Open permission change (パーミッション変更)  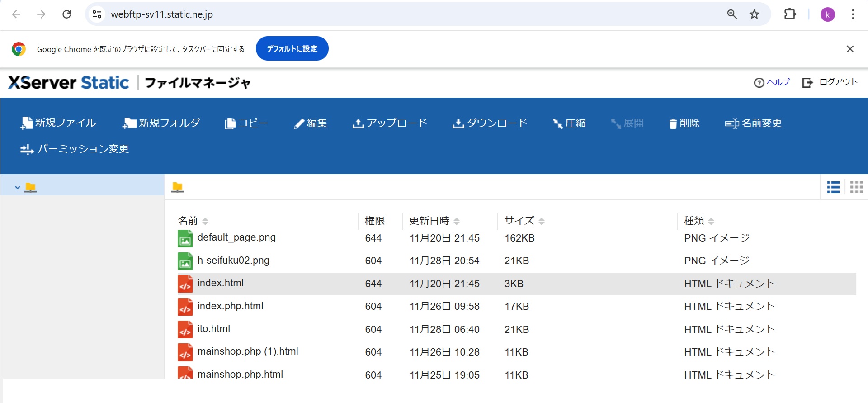tap(75, 149)
